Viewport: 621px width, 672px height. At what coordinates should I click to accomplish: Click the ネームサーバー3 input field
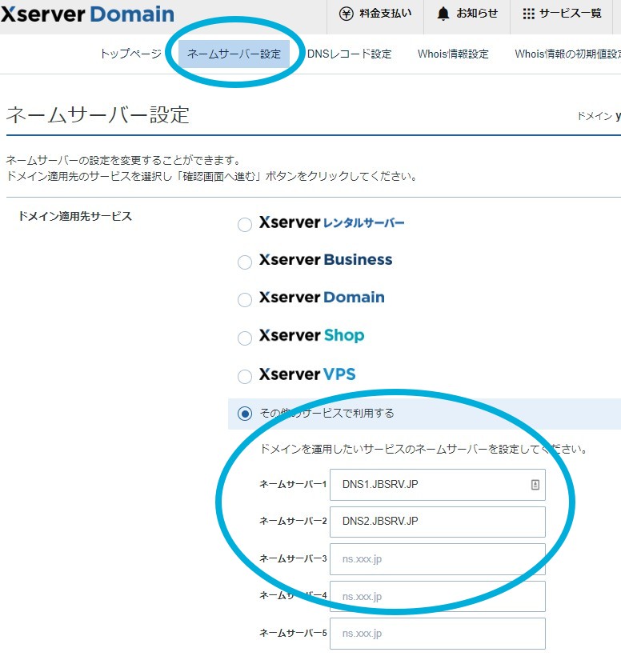point(438,559)
